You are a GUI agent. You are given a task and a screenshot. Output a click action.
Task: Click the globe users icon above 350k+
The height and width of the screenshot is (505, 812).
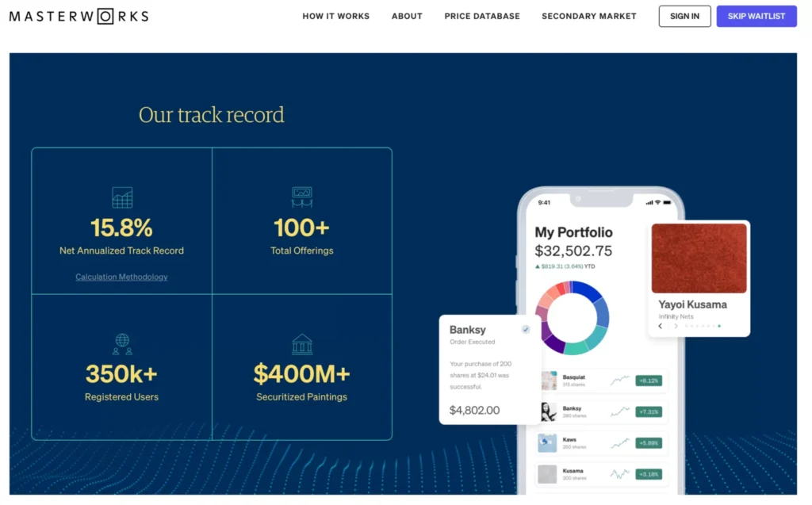(x=122, y=344)
